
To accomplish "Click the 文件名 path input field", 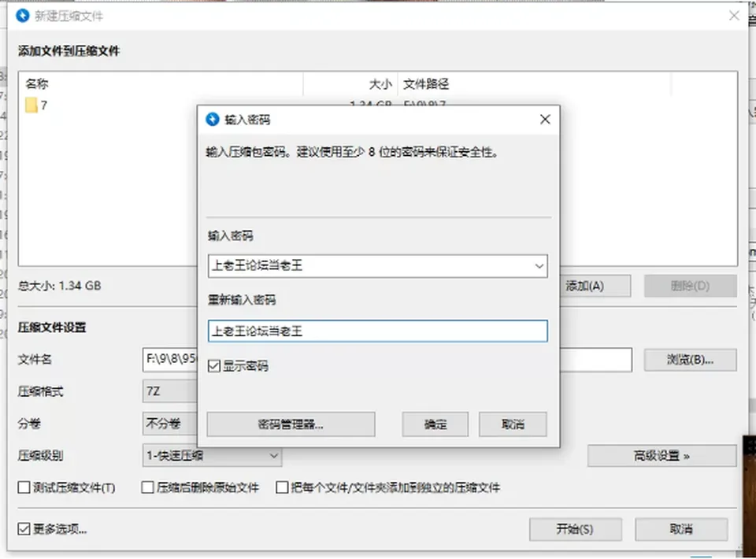I will (x=387, y=360).
